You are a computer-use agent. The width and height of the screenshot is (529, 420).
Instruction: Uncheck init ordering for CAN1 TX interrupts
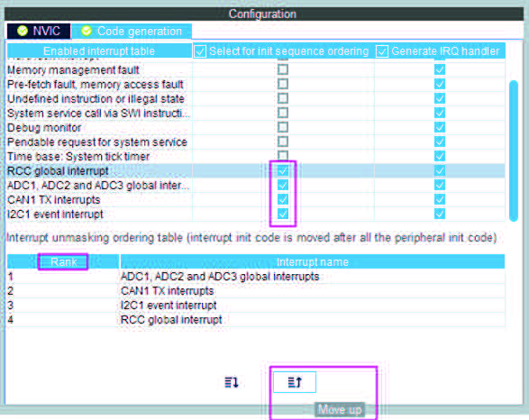click(x=283, y=199)
